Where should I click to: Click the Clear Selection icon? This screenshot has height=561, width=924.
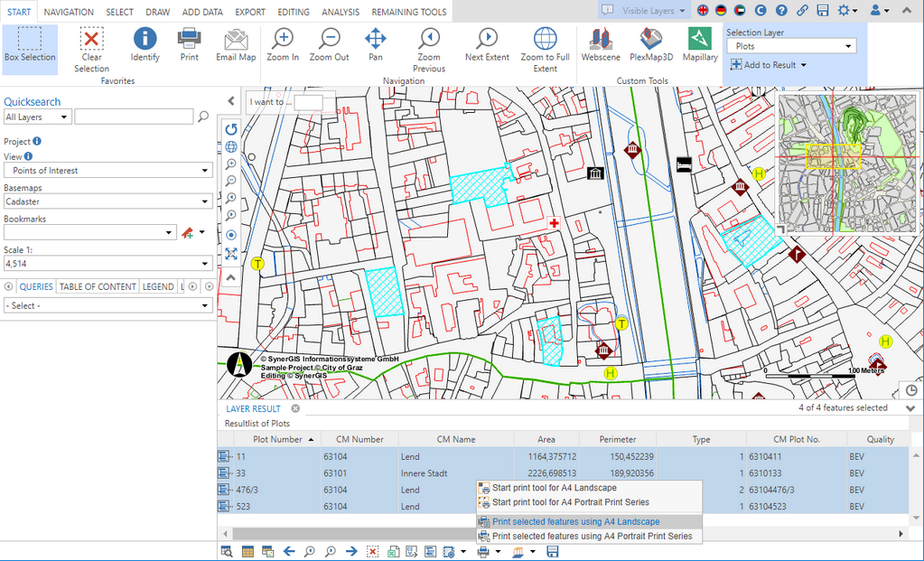91,41
